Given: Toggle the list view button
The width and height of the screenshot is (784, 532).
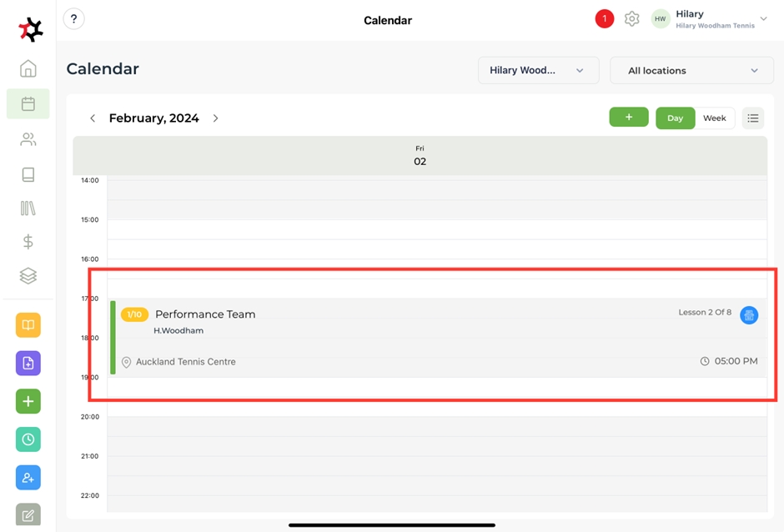Looking at the screenshot, I should [x=753, y=118].
